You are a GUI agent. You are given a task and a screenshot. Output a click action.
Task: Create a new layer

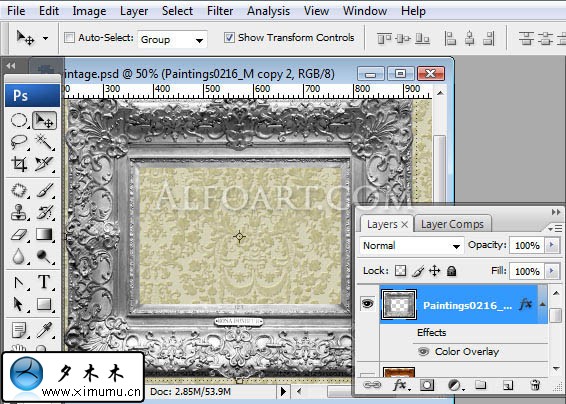tap(508, 385)
